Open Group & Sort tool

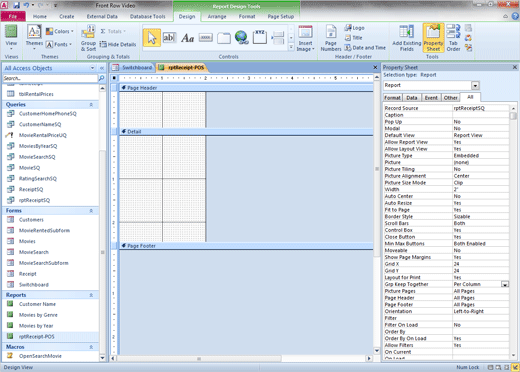pos(88,38)
